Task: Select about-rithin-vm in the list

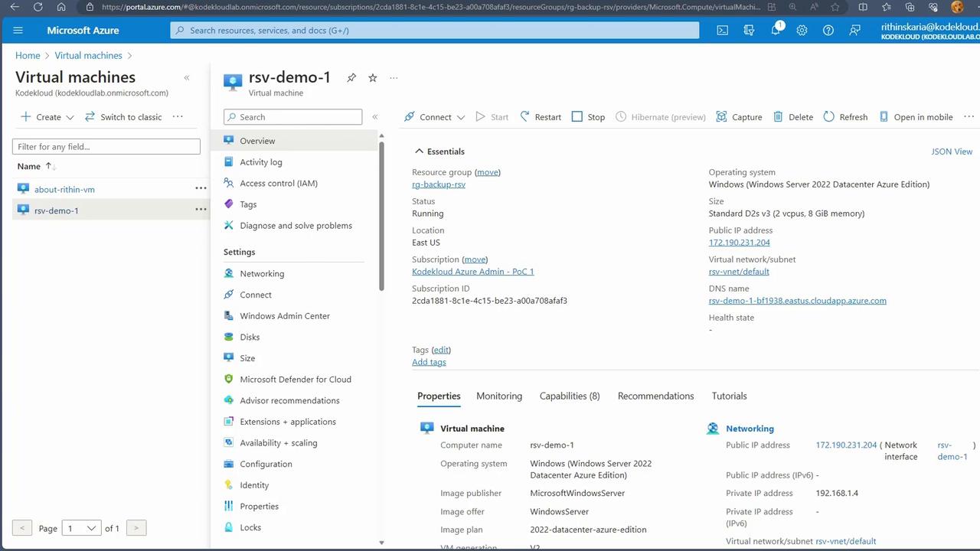Action: (x=64, y=189)
